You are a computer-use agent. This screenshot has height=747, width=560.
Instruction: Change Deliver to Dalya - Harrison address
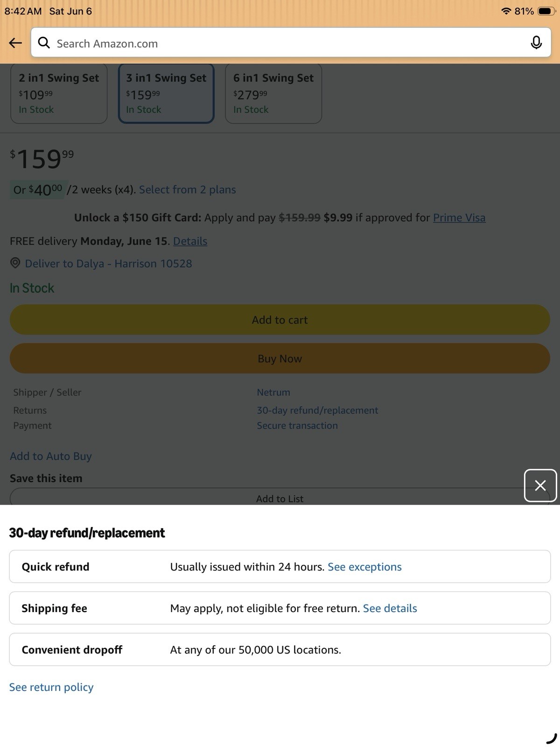click(108, 263)
